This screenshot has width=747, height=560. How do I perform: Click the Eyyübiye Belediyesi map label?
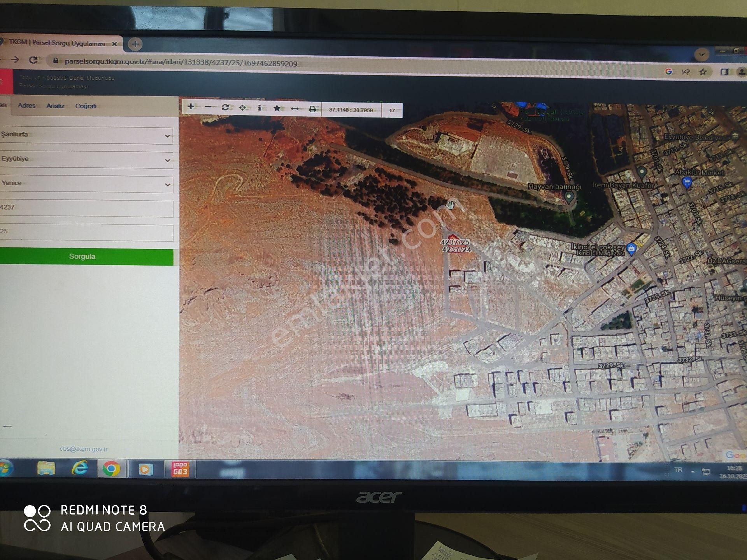[x=696, y=137]
